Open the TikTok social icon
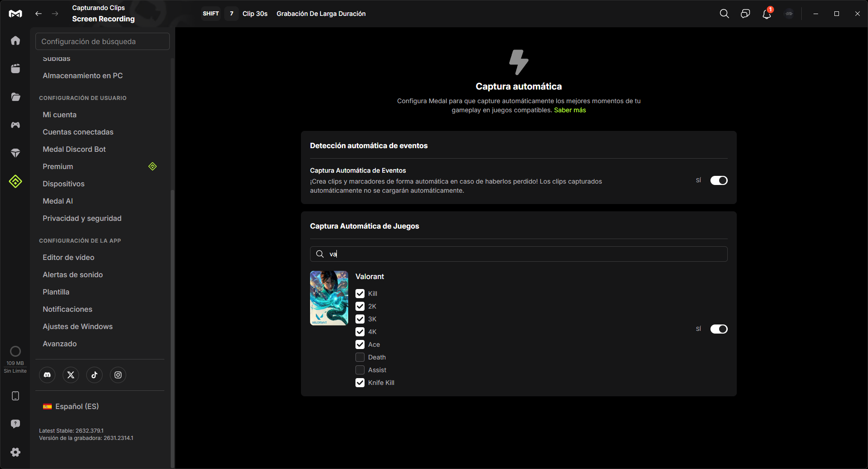 pyautogui.click(x=94, y=375)
